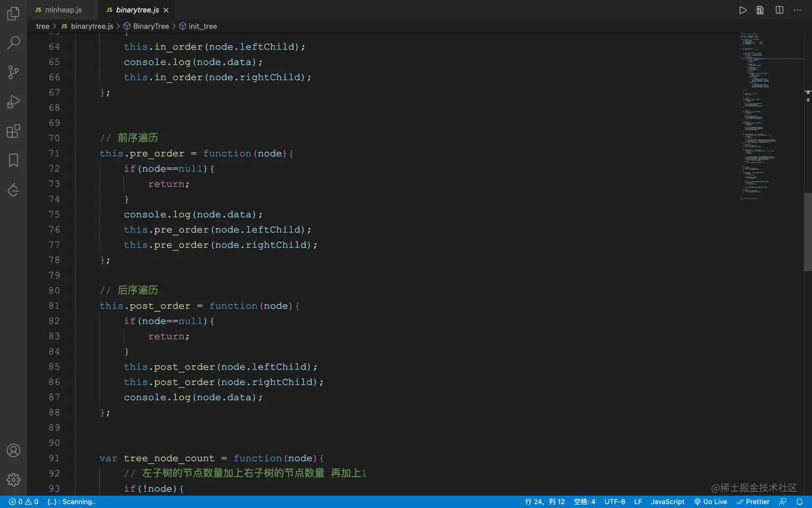The width and height of the screenshot is (812, 508).
Task: Click console.log(node.data); on line 75
Action: [x=193, y=214]
